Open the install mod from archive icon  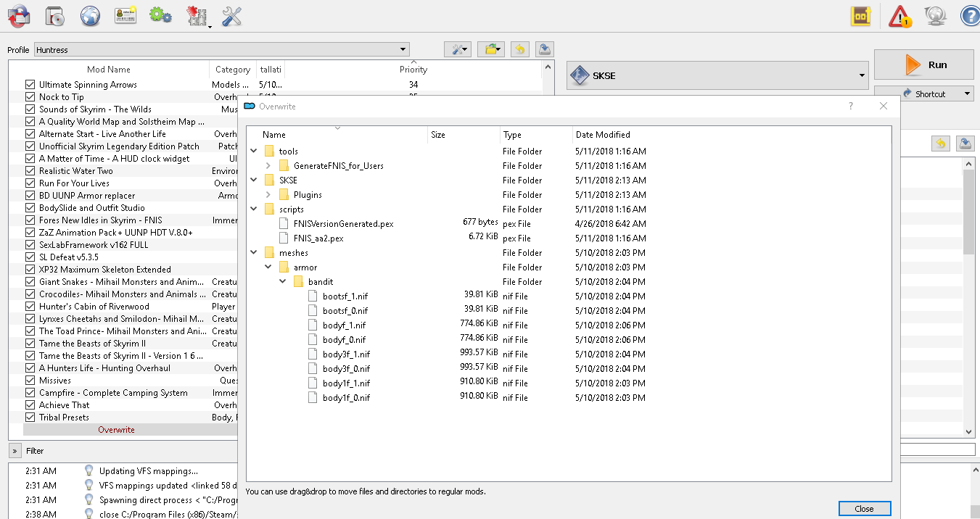click(x=54, y=15)
